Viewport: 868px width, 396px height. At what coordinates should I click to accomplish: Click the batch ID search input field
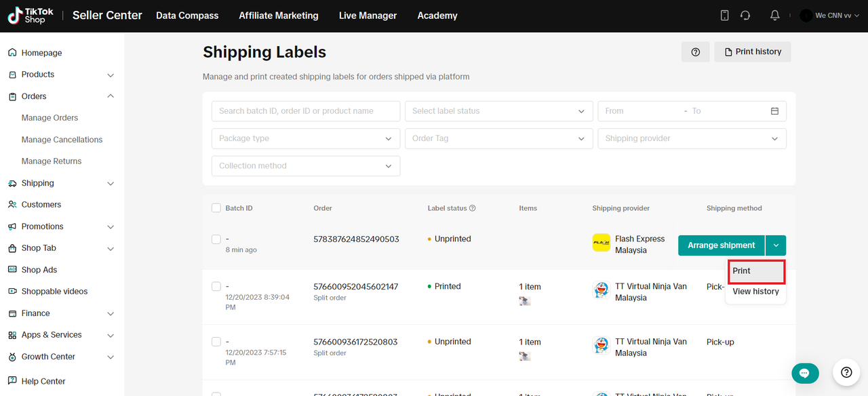point(305,111)
